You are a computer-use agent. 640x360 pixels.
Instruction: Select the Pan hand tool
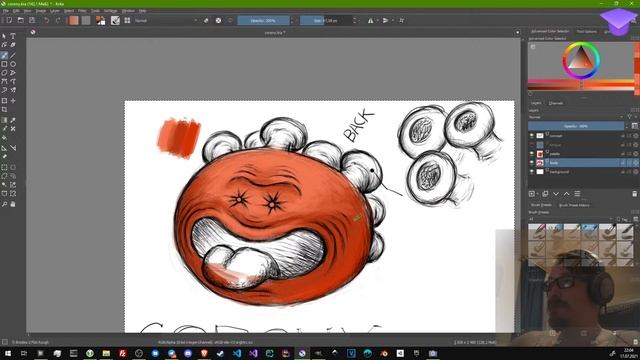[x=13, y=204]
